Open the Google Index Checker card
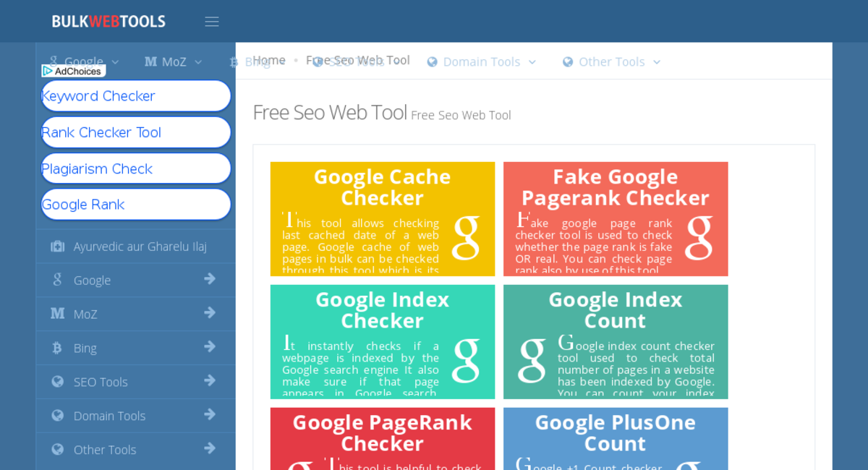This screenshot has width=868, height=470. tap(382, 341)
